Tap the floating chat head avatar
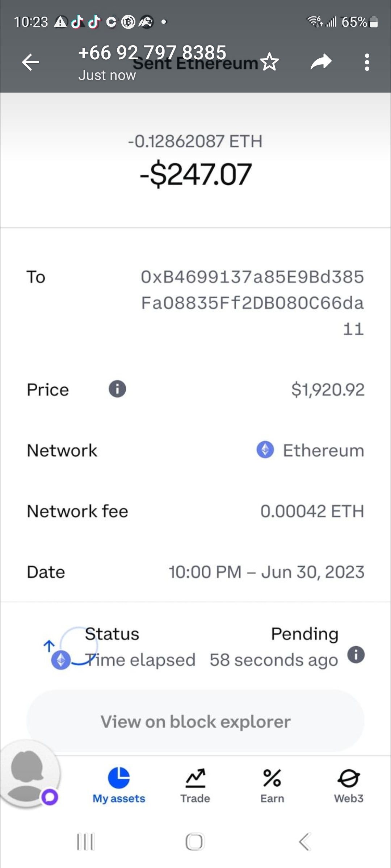Image resolution: width=391 pixels, height=868 pixels. click(29, 774)
